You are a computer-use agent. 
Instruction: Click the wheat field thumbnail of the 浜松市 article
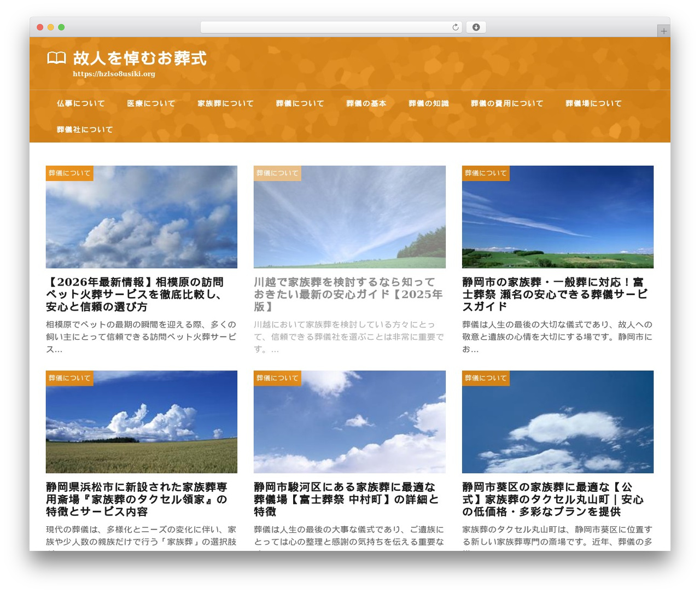[142, 422]
